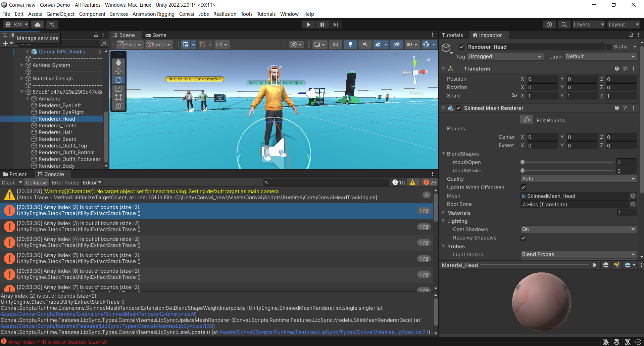The height and width of the screenshot is (346, 644).
Task: Open Unity Cloud services icon
Action: 38,25
